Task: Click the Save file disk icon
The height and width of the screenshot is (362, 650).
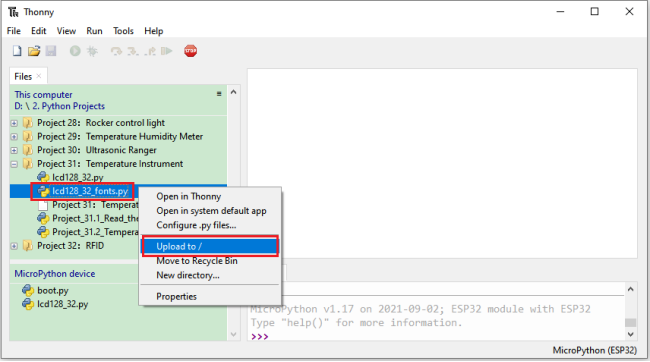Action: [x=51, y=51]
